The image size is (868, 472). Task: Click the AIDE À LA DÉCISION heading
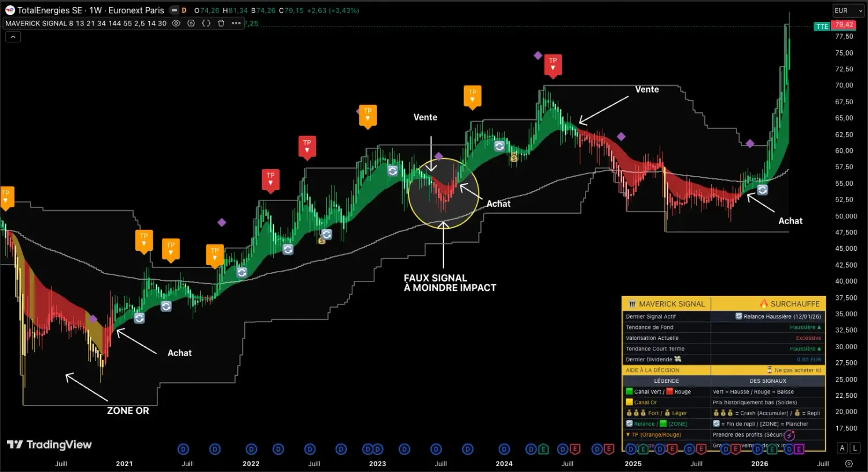(x=652, y=370)
